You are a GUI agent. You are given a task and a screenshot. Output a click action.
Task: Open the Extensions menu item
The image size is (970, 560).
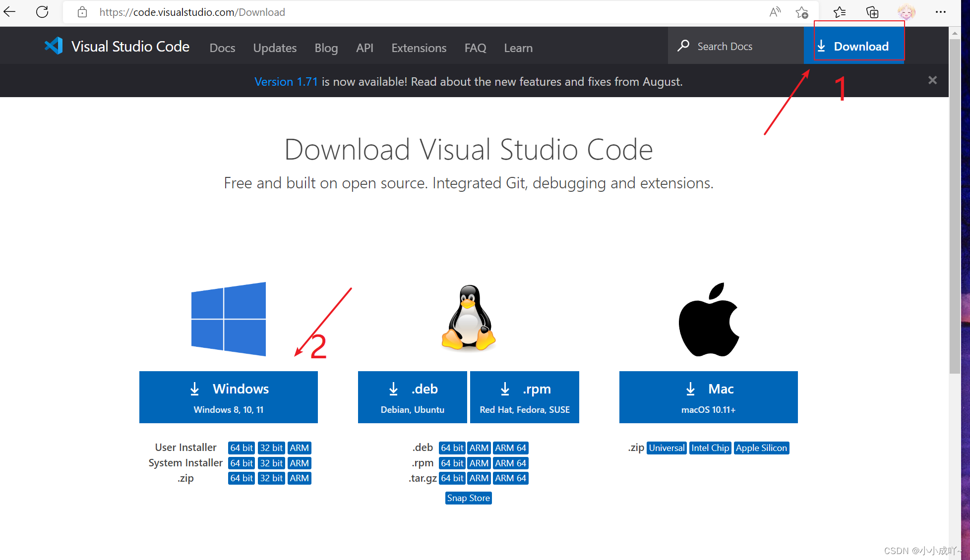click(x=419, y=48)
